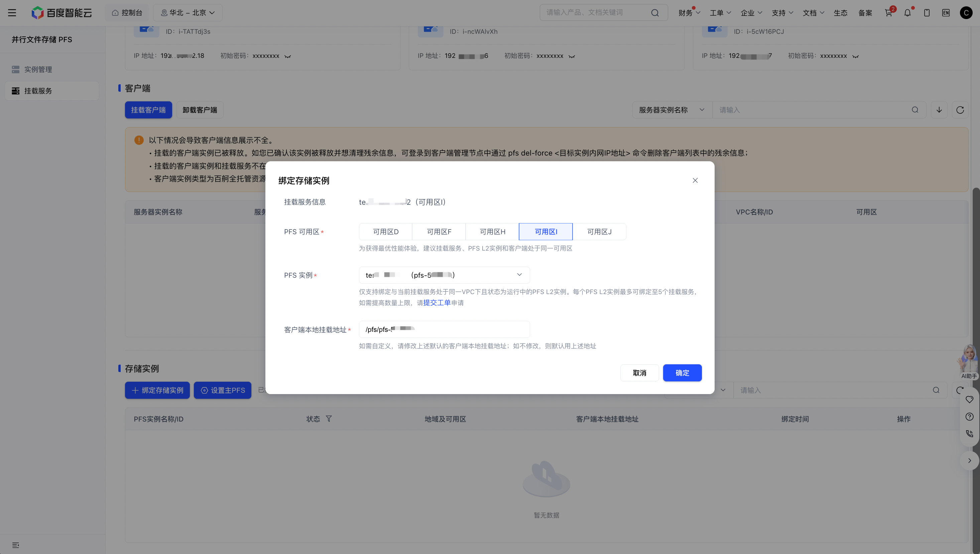Click the download arrow icon
Image resolution: width=980 pixels, height=554 pixels.
point(939,110)
